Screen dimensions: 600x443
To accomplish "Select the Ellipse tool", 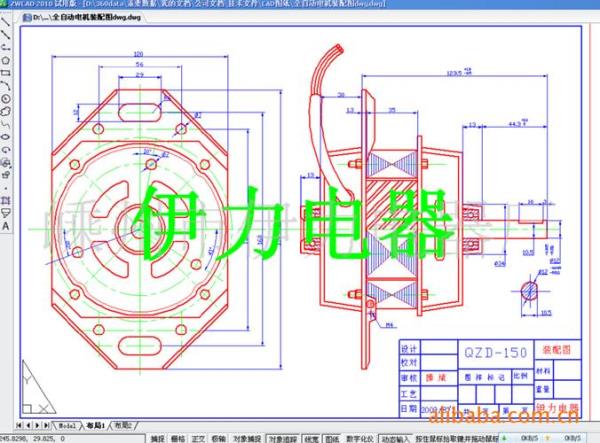I will point(5,137).
